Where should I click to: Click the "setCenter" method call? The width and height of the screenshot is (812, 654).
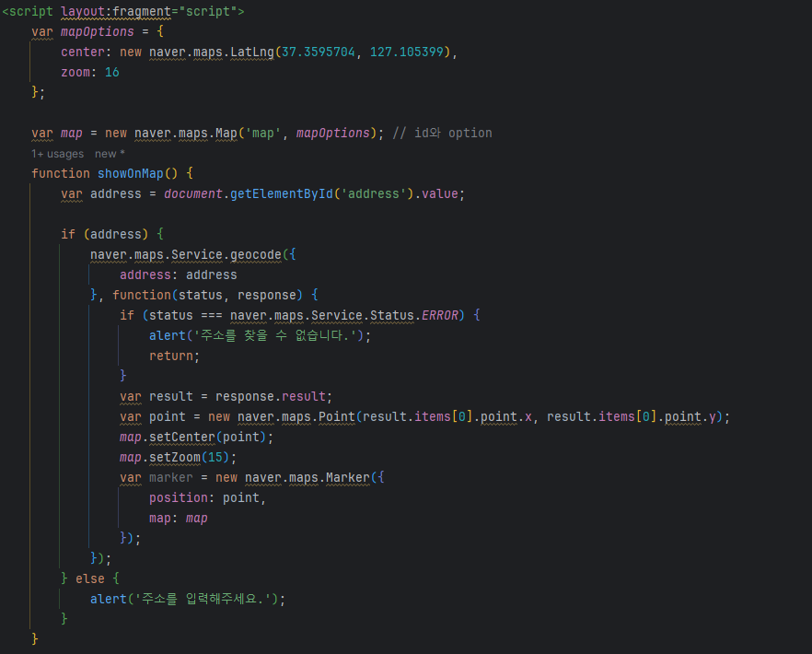[x=181, y=437]
